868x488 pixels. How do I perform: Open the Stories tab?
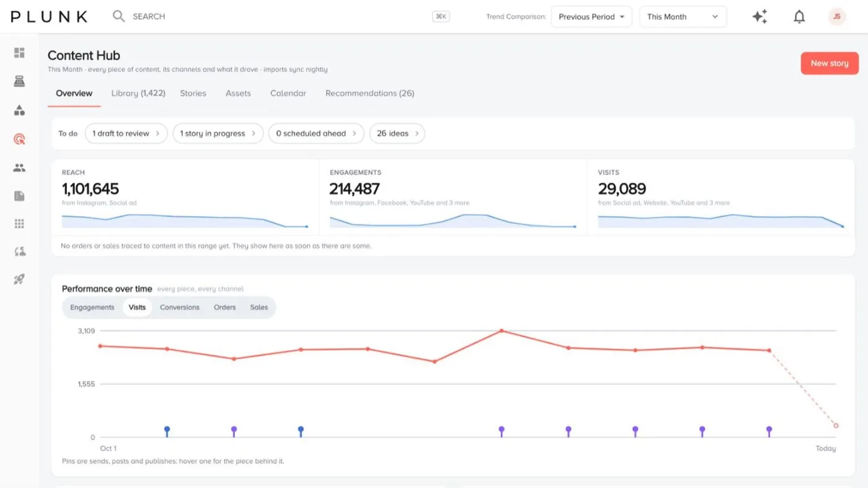coord(193,94)
